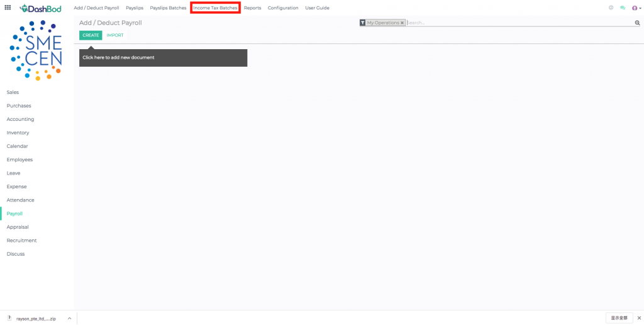Click the @ mentions icon
This screenshot has height=325, width=644.
click(x=611, y=8)
